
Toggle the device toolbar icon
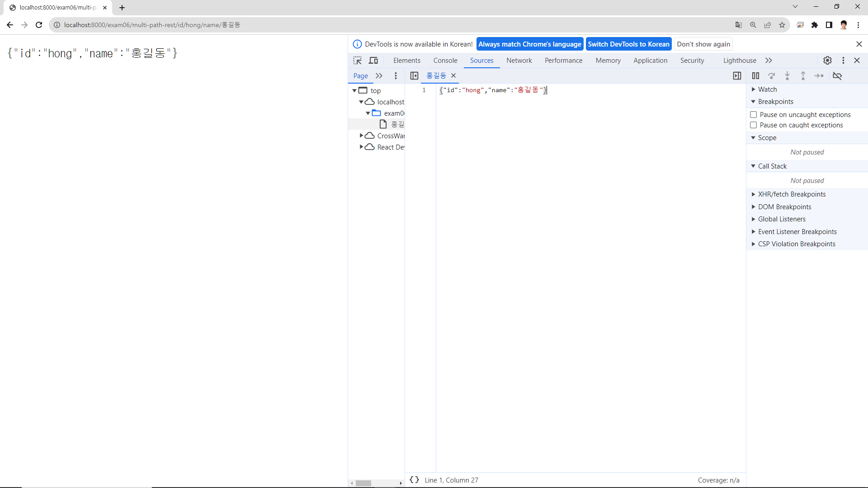(x=373, y=61)
